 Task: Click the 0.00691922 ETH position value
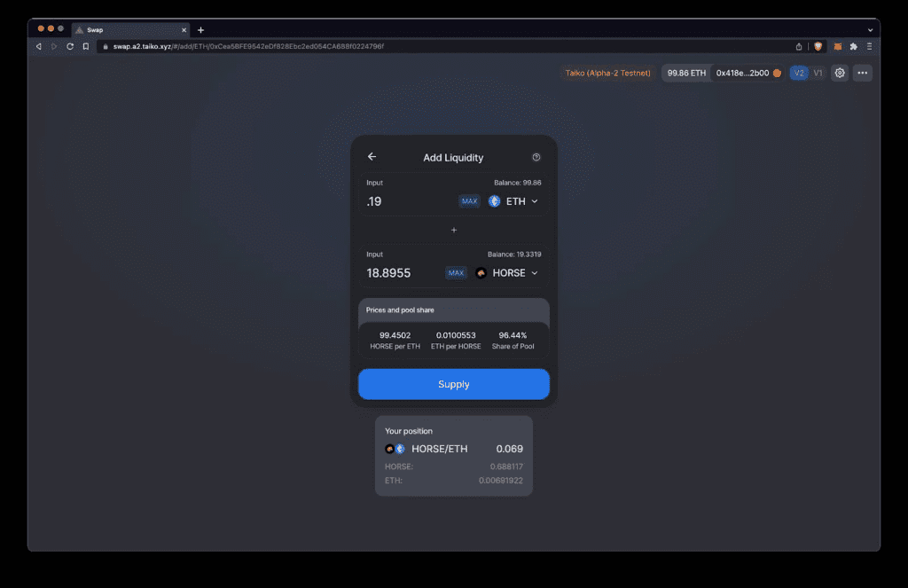click(500, 481)
